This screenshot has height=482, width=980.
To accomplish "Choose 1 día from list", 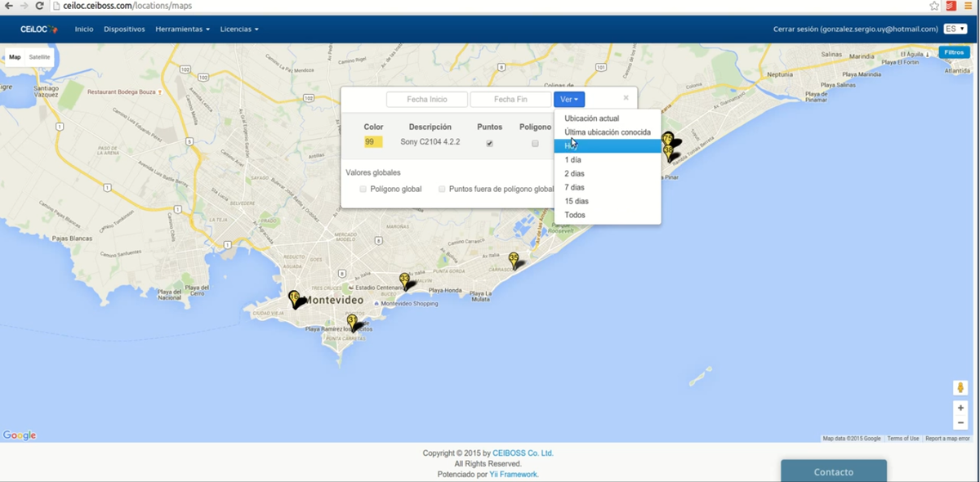I will 608,160.
